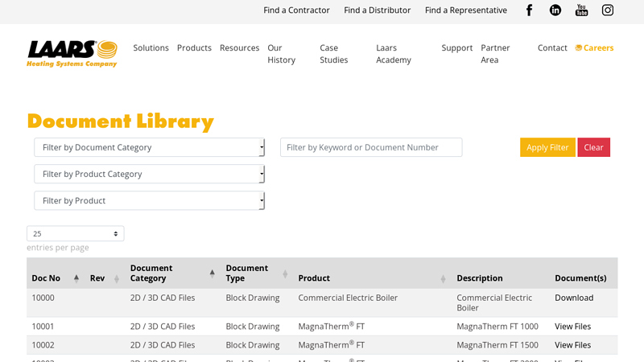Image resolution: width=644 pixels, height=362 pixels.
Task: View Files for MagnaTherm FT 1500
Action: tap(572, 345)
